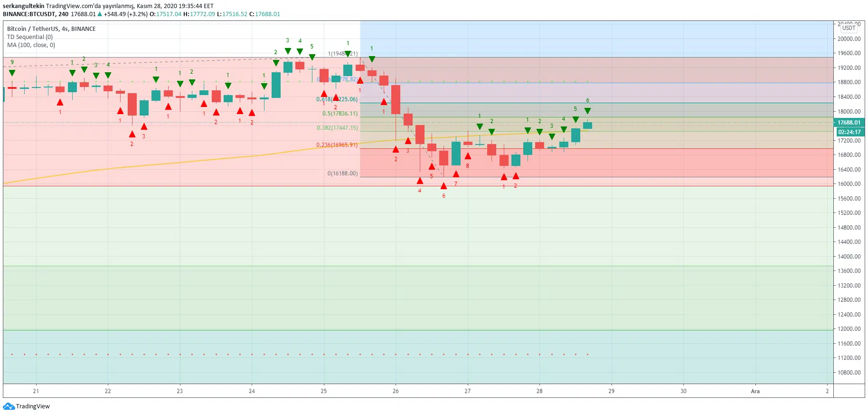Click the latest green candlestick

point(587,125)
